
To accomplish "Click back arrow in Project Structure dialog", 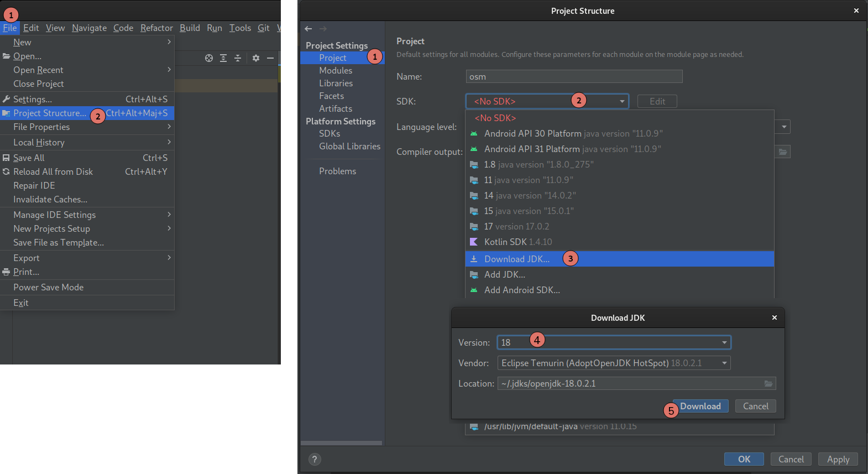I will click(x=308, y=29).
